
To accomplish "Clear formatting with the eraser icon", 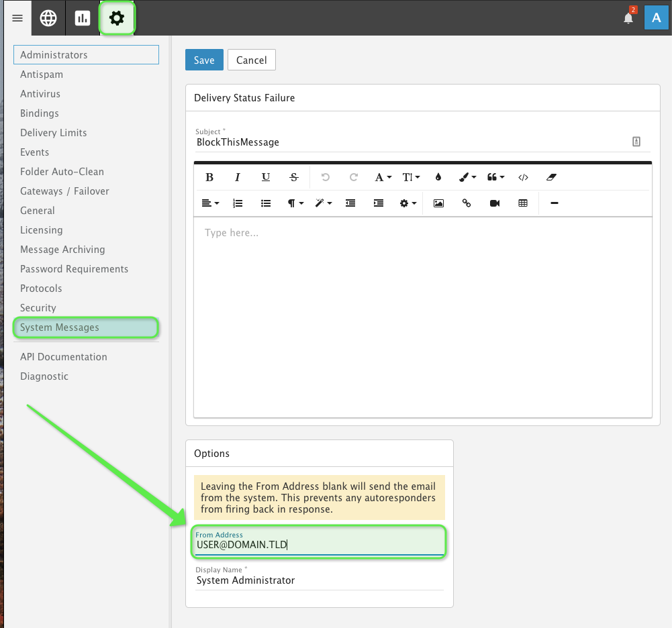I will [551, 177].
